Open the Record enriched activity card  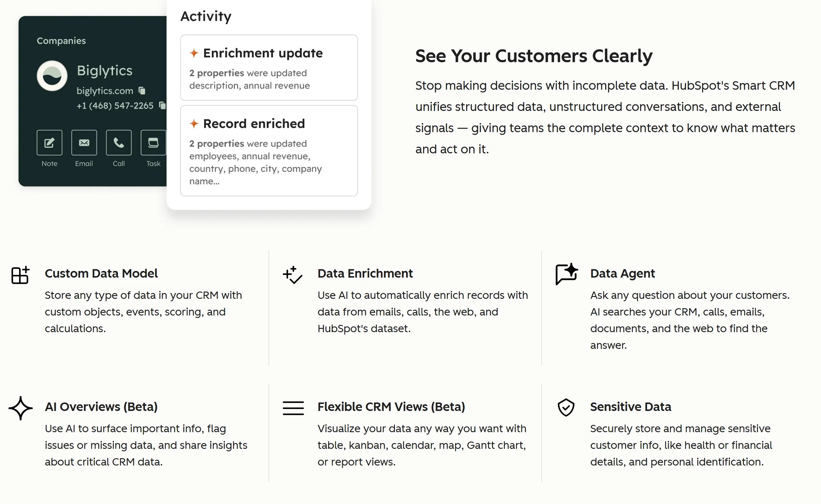[269, 151]
